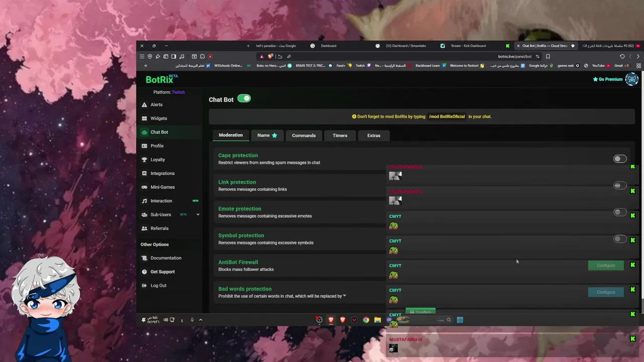Open the W3Schools Online bookmark
Image resolution: width=644 pixels, height=362 pixels.
(232, 65)
